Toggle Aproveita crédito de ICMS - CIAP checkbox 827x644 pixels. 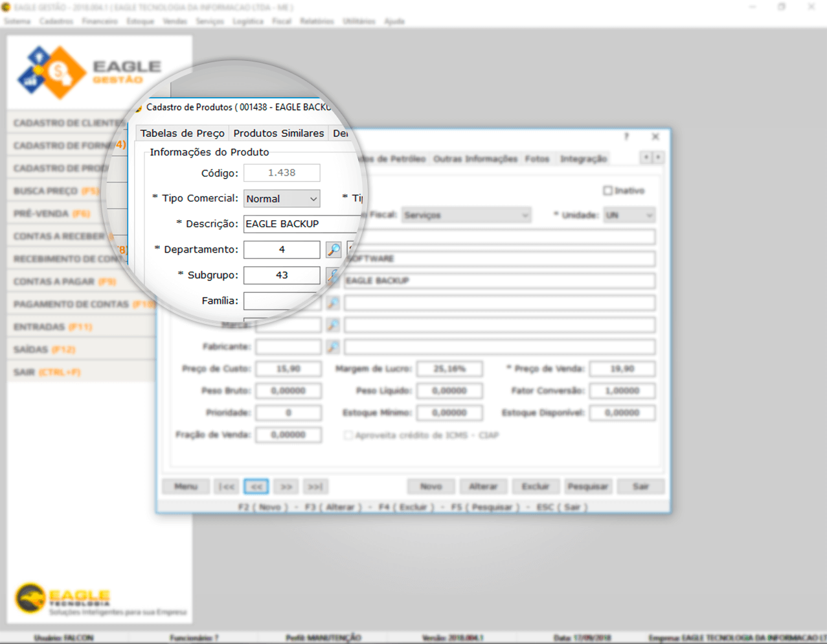[348, 435]
